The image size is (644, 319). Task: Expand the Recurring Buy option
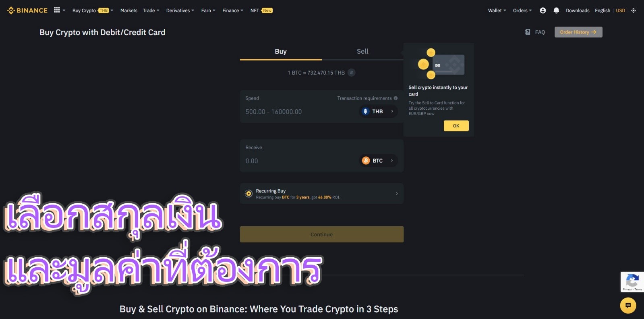coord(322,194)
